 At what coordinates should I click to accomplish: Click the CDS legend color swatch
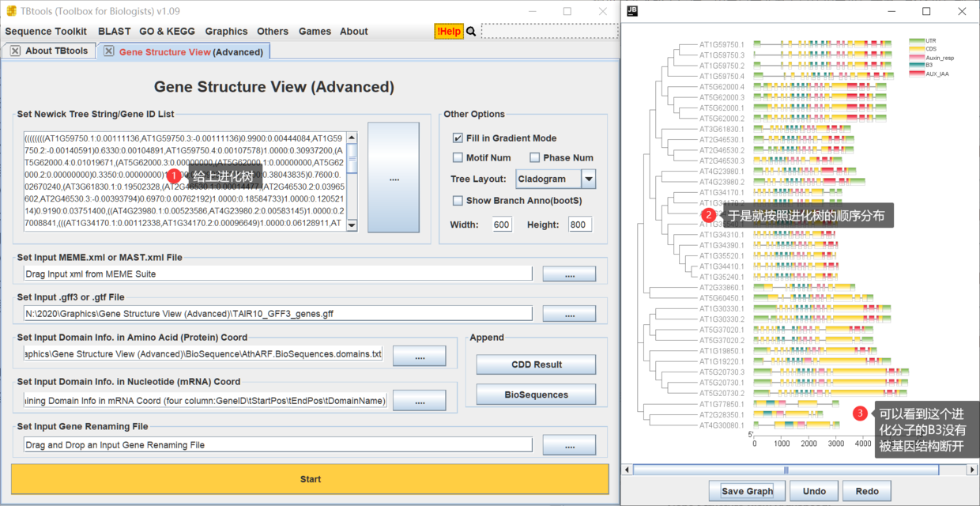pyautogui.click(x=917, y=49)
